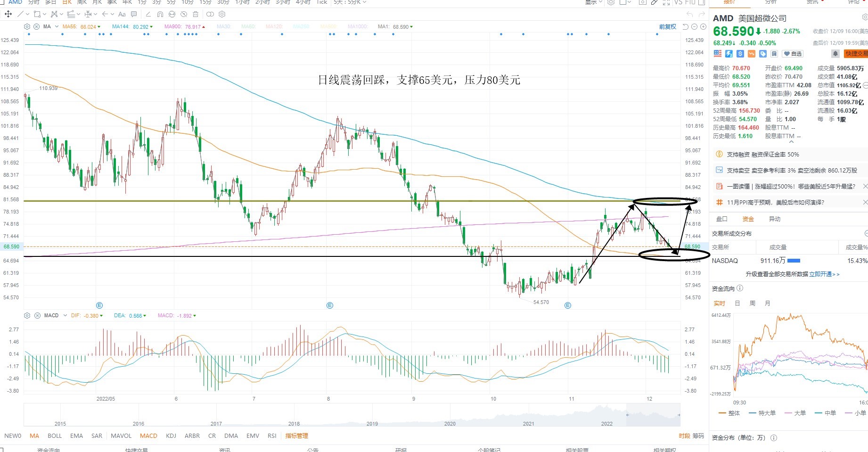
Task: Select the measurement range tool
Action: click(88, 14)
